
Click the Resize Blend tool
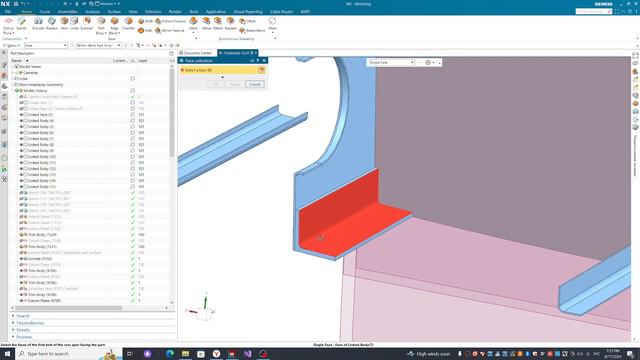[x=252, y=30]
